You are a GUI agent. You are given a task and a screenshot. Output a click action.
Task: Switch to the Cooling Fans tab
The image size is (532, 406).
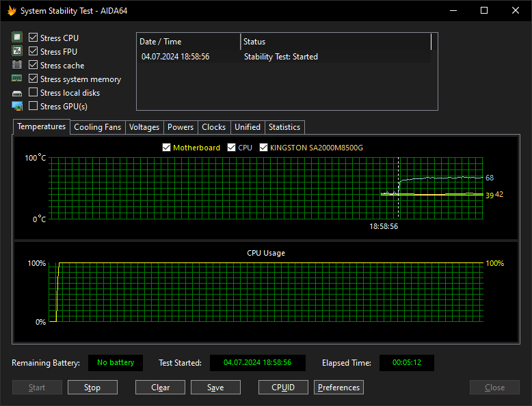click(x=97, y=127)
